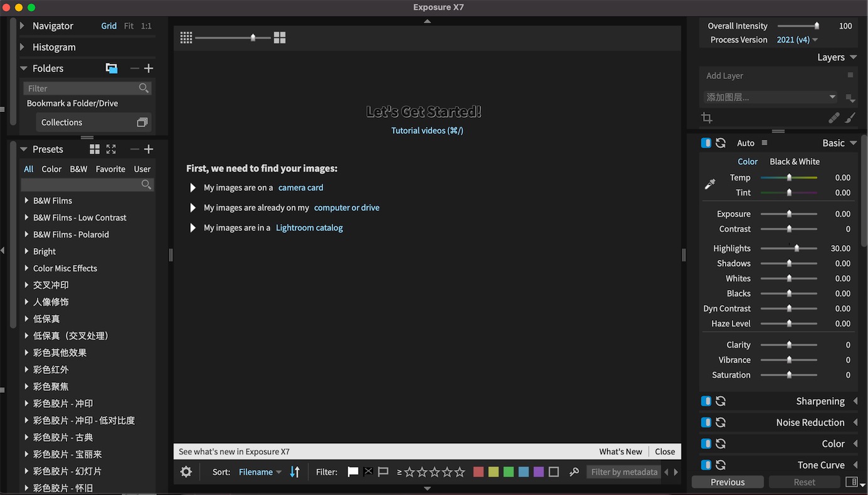Image resolution: width=868 pixels, height=495 pixels.
Task: Open the Process Version 2021 (v4) dropdown
Action: tap(797, 39)
